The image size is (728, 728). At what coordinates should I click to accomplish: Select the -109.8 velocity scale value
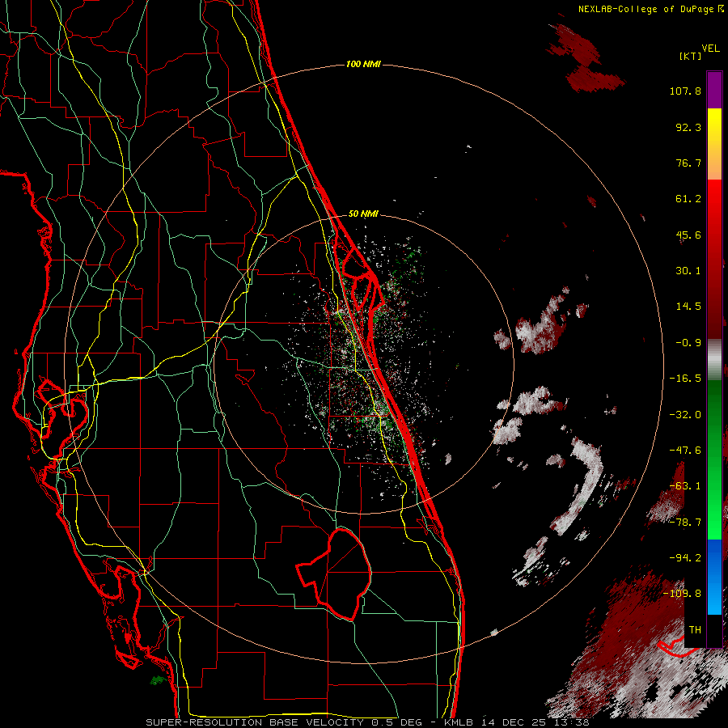click(682, 594)
